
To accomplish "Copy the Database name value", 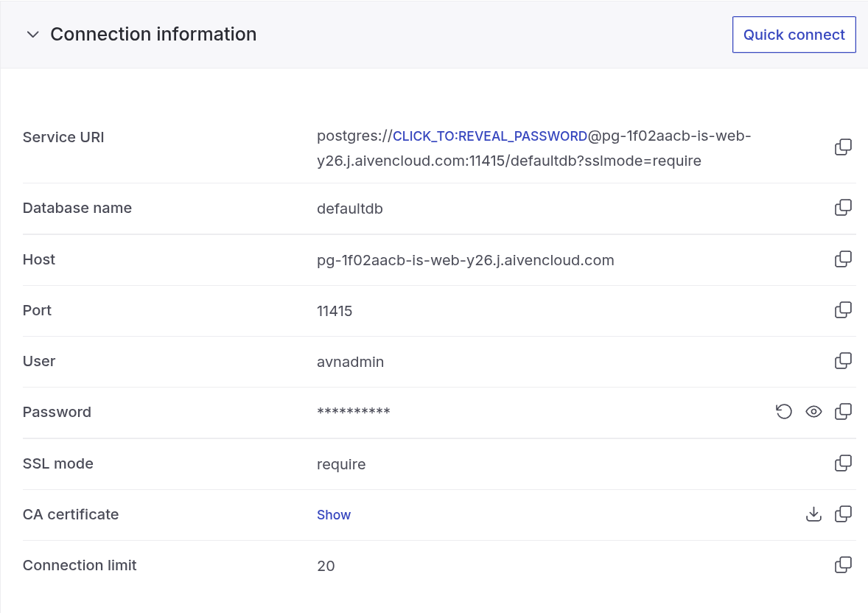I will pyautogui.click(x=843, y=208).
